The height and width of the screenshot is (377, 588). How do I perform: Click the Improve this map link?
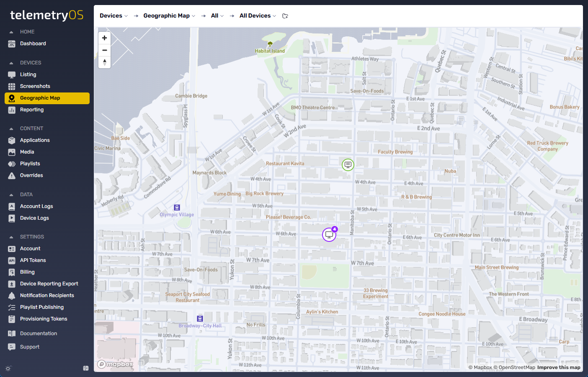coord(559,367)
